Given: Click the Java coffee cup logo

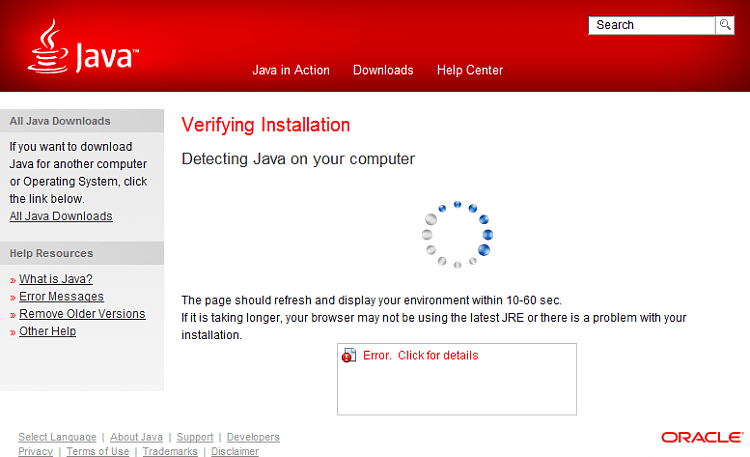Looking at the screenshot, I should click(83, 46).
